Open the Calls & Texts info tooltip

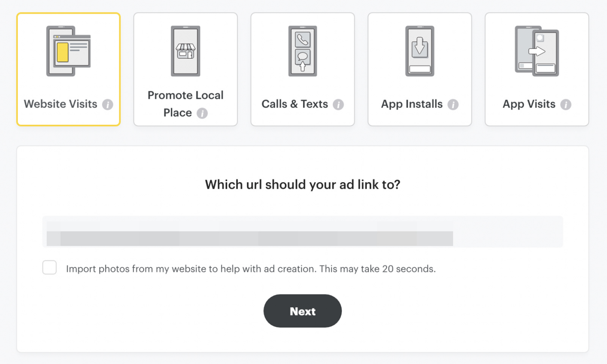click(x=338, y=104)
